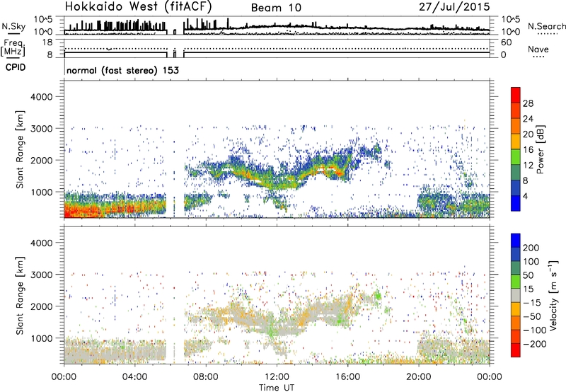Screen dimensions: 566x392
Task: Select the 'Beam 10' label
Action: 276,8
